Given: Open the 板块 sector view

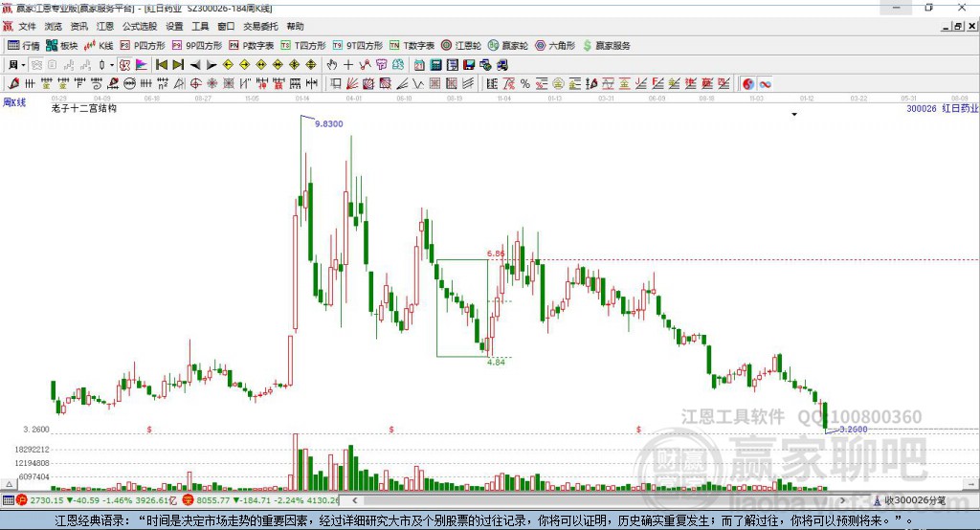Looking at the screenshot, I should pos(61,46).
